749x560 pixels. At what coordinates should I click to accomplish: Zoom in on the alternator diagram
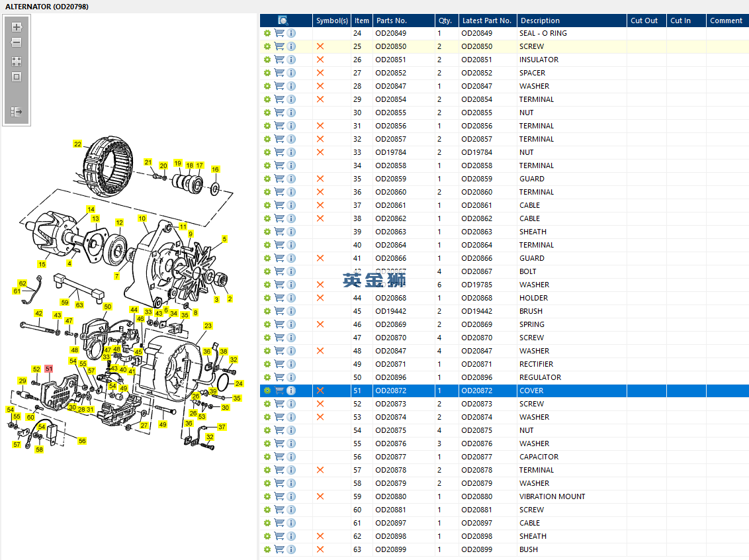tap(17, 28)
